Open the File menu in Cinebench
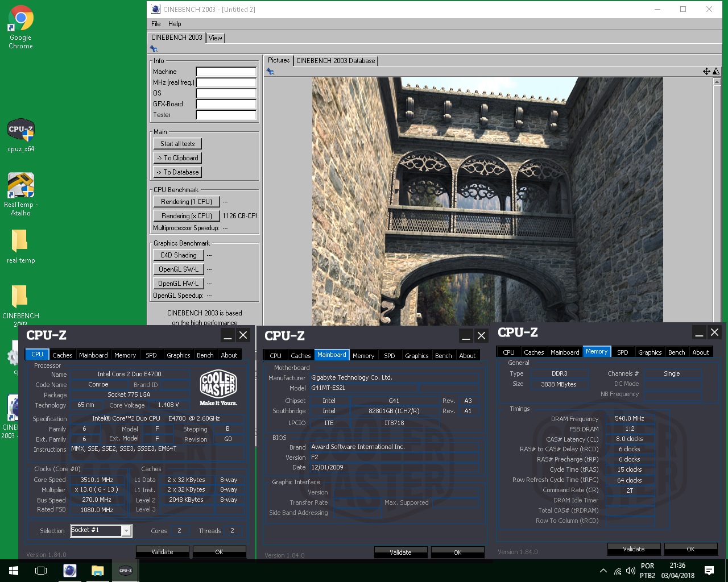The image size is (728, 582). (x=156, y=24)
